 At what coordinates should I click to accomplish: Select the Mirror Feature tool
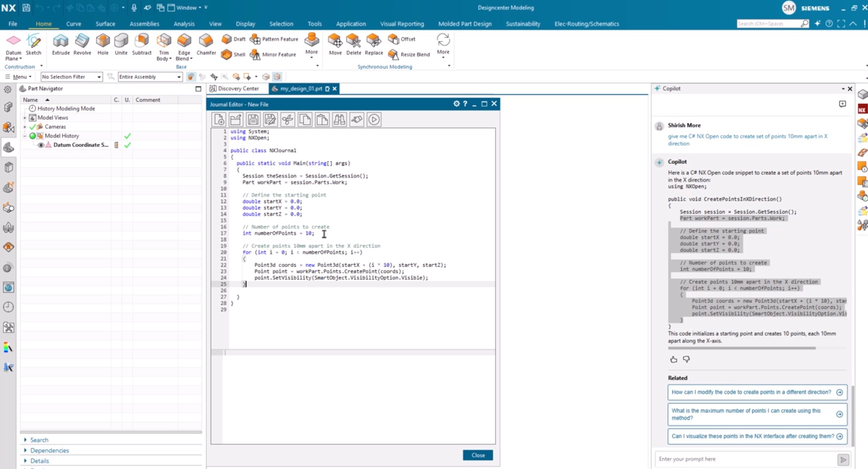pyautogui.click(x=273, y=55)
